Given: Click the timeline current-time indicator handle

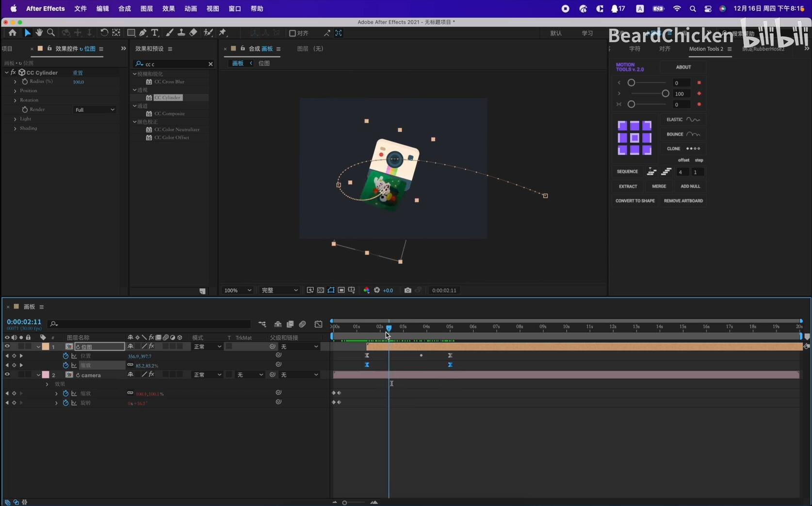Looking at the screenshot, I should (x=389, y=328).
